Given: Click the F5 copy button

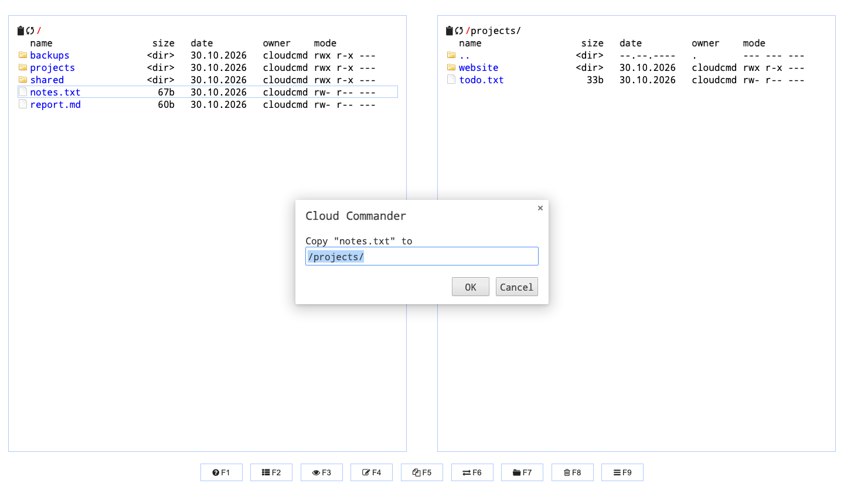Looking at the screenshot, I should click(x=422, y=472).
